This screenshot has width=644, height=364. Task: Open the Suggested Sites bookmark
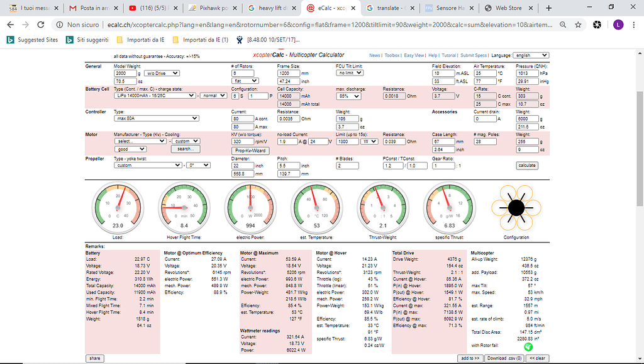(33, 40)
